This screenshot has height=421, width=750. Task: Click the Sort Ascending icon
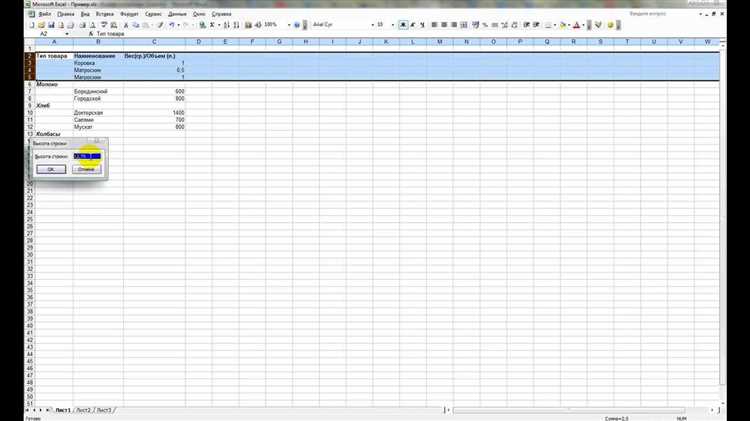[227, 25]
